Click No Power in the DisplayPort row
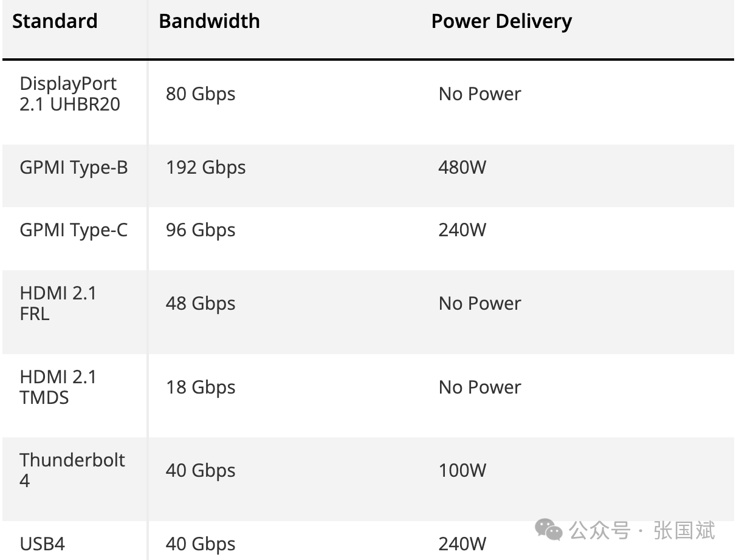The image size is (739, 560). (480, 94)
